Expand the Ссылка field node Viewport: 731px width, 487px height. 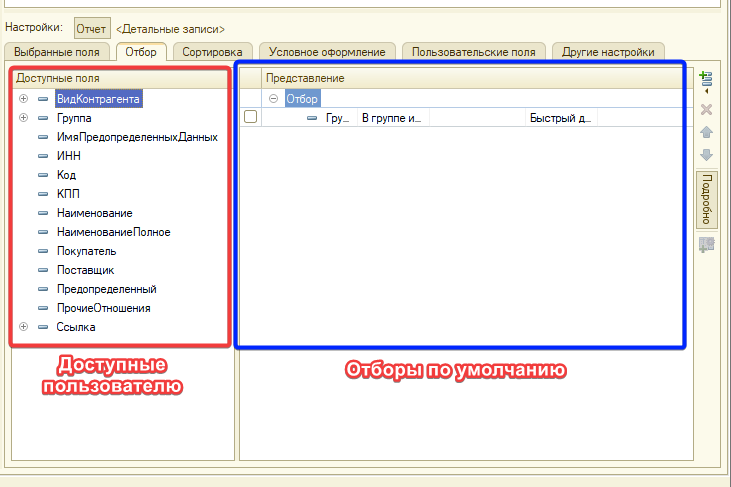pyautogui.click(x=23, y=327)
